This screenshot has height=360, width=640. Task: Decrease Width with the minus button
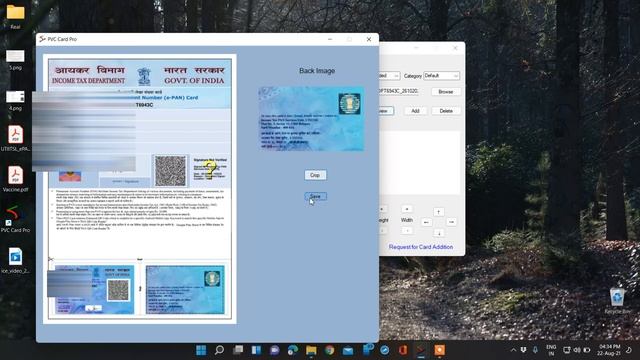407,231
